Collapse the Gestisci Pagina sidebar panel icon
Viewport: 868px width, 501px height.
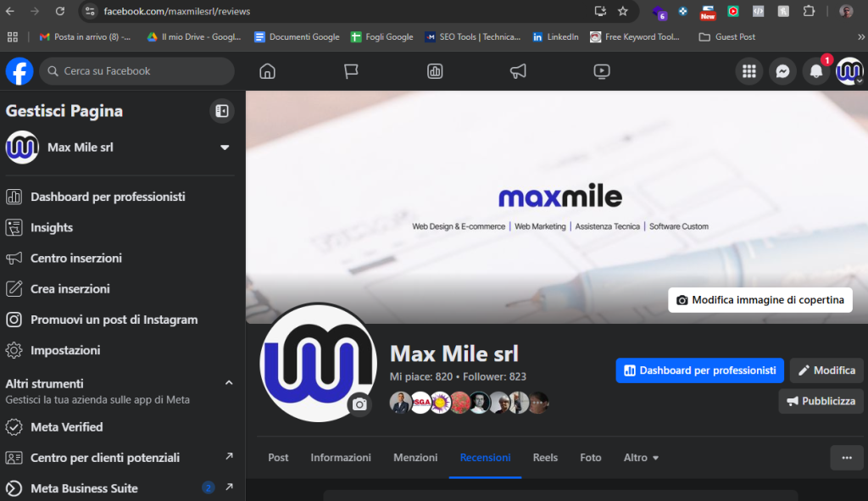(222, 111)
